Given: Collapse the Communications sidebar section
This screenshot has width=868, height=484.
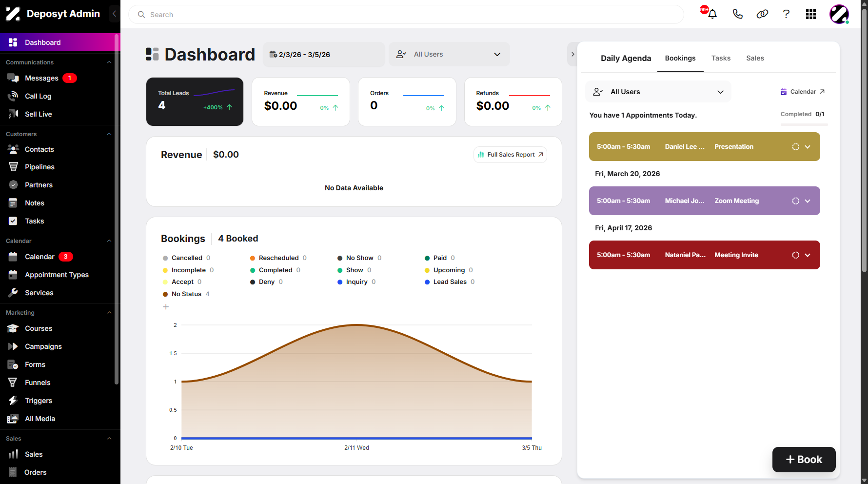Looking at the screenshot, I should tap(109, 62).
